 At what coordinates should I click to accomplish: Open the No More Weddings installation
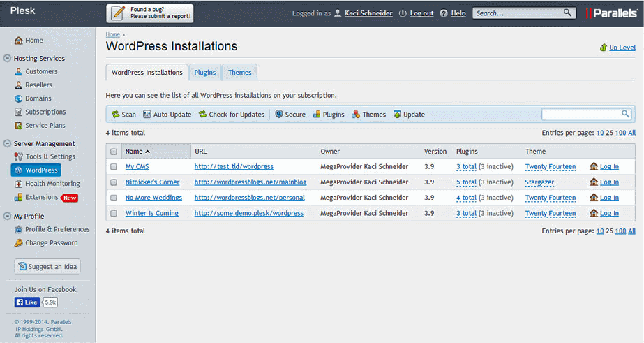153,198
